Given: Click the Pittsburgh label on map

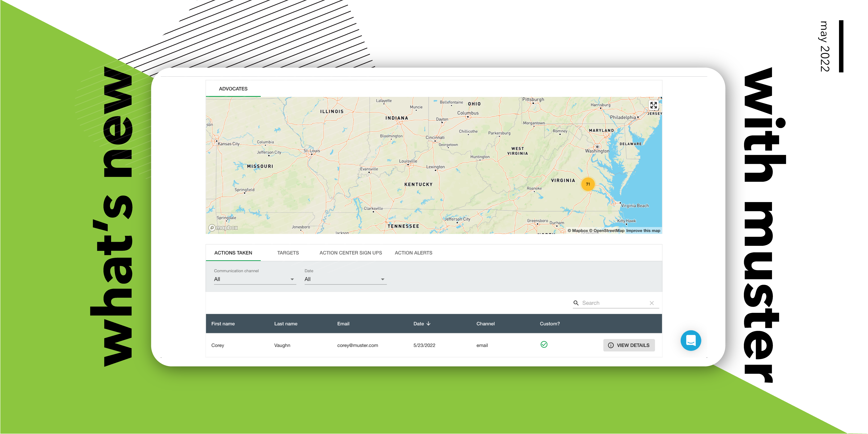Looking at the screenshot, I should (x=533, y=99).
